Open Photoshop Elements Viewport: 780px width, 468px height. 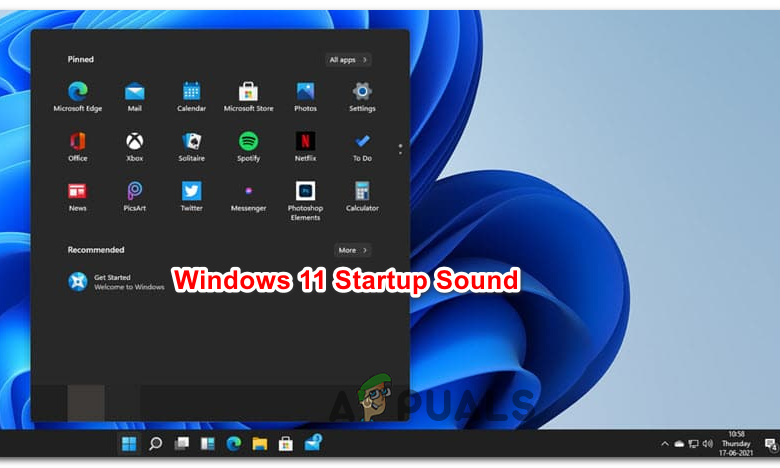point(305,201)
